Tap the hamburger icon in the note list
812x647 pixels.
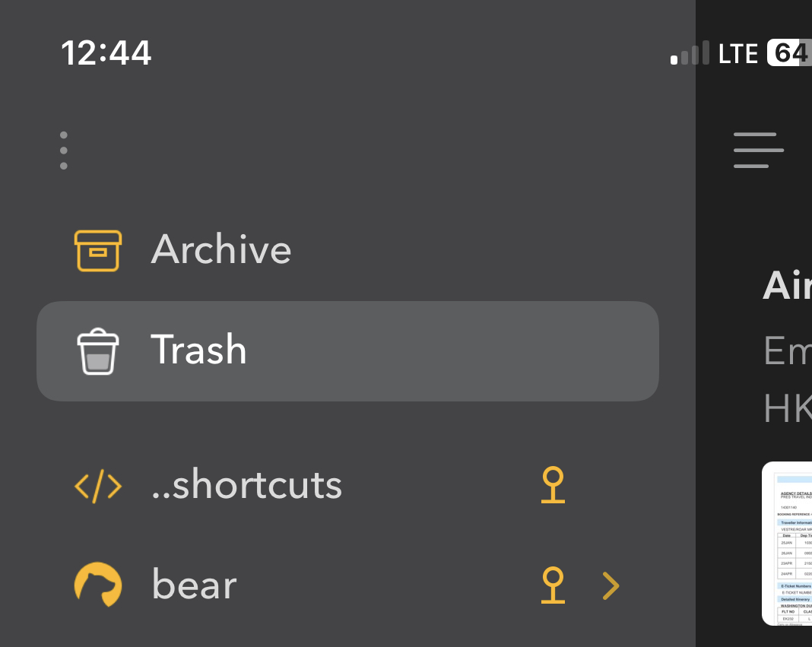tap(758, 151)
